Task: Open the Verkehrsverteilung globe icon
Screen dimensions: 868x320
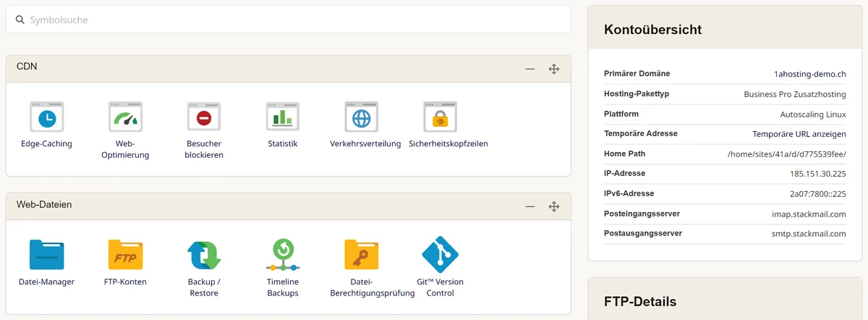Action: pyautogui.click(x=362, y=117)
